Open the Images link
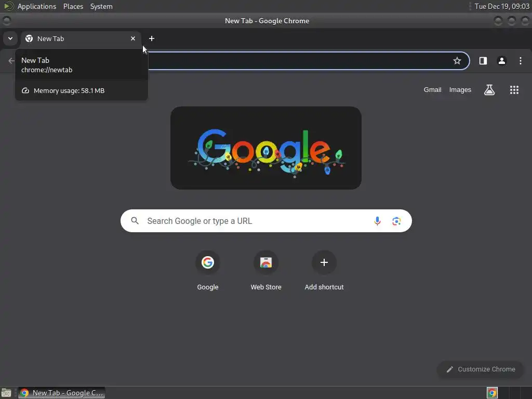This screenshot has height=399, width=532. 460,90
